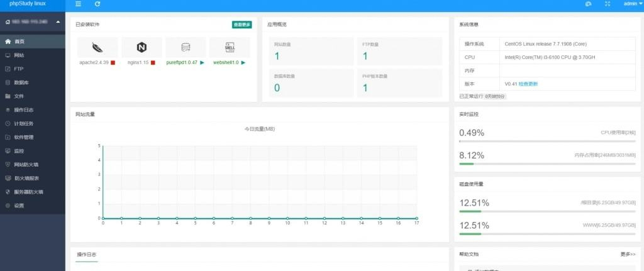
Task: Click the 更多>> link in help docs
Action: pyautogui.click(x=628, y=254)
